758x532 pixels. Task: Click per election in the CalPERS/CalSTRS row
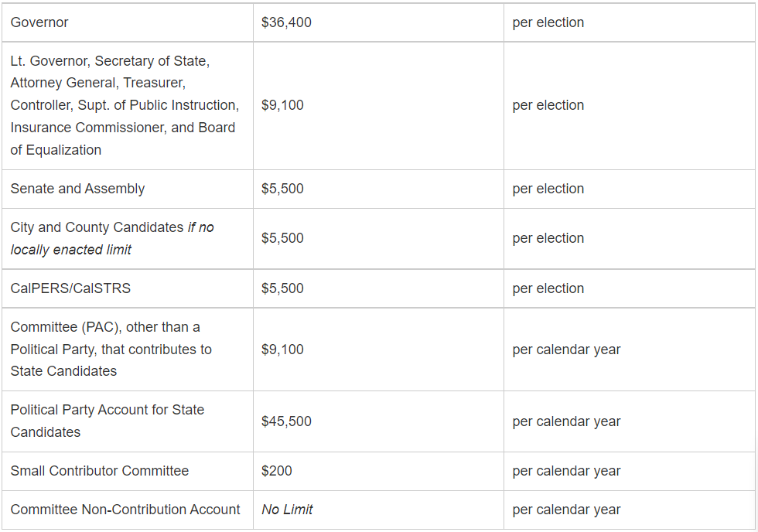coord(548,288)
